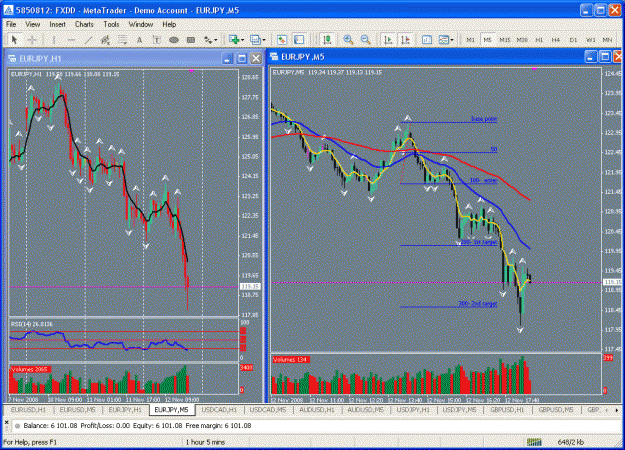The height and width of the screenshot is (450, 625).
Task: Switch to the GBPUSD,M5 chart tab
Action: (556, 410)
